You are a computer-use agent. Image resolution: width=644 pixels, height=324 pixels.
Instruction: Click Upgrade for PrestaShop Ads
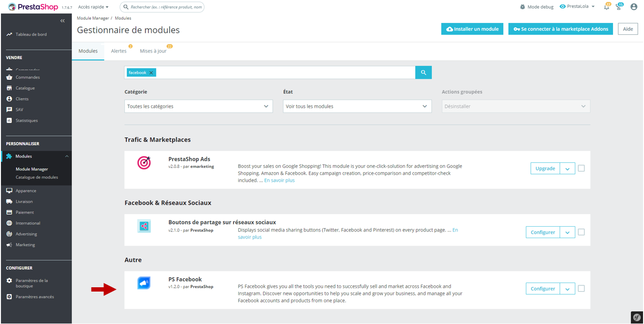pos(545,168)
